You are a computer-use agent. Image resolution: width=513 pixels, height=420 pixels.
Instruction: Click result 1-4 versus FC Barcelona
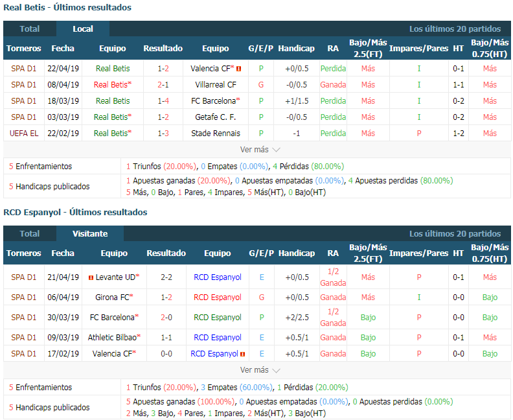[x=163, y=101]
